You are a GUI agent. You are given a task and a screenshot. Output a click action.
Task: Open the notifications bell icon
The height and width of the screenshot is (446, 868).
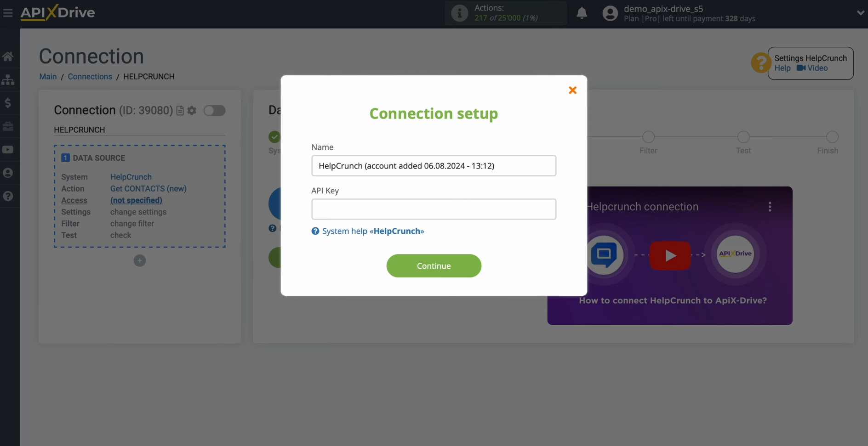click(x=582, y=13)
